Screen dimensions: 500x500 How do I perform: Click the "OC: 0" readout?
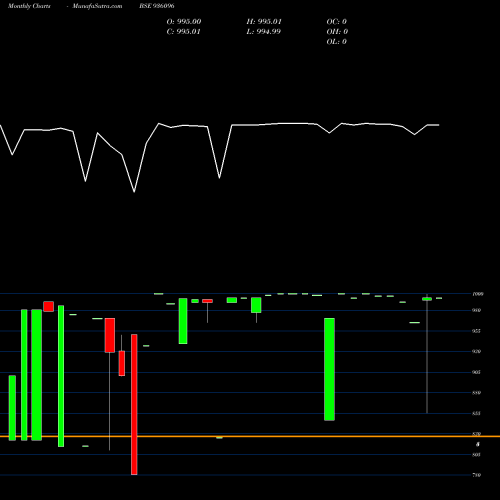(x=337, y=22)
